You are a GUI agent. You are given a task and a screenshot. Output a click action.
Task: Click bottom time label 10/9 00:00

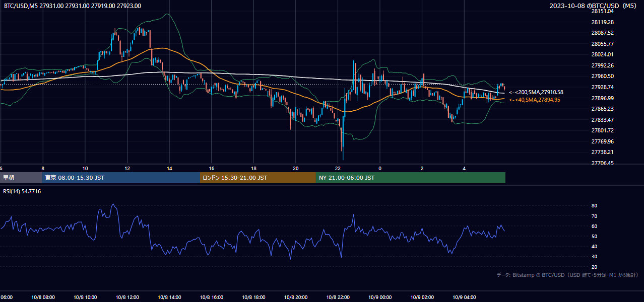coord(380,297)
